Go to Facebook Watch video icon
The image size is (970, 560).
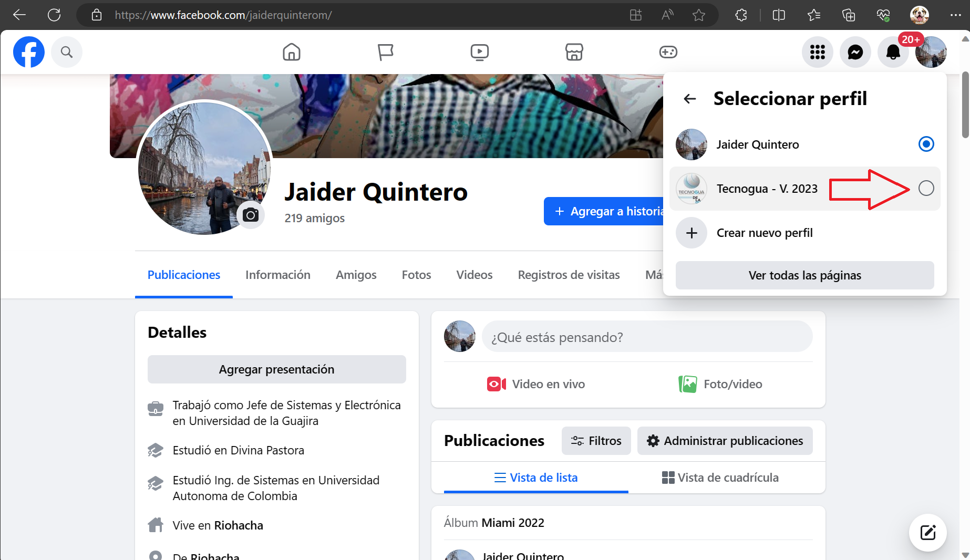[x=479, y=52]
